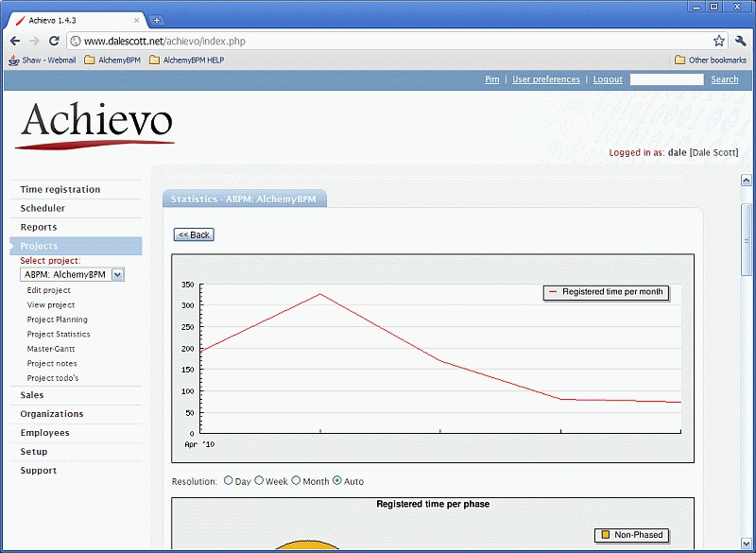Screen dimensions: 756x553
Task: Open Project Statistics link
Action: [59, 334]
